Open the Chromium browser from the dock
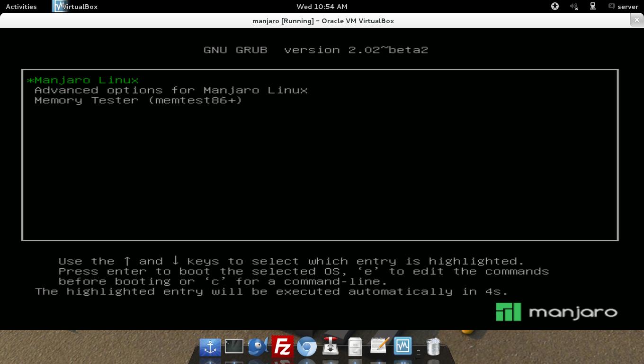The image size is (644, 364). coord(307,347)
